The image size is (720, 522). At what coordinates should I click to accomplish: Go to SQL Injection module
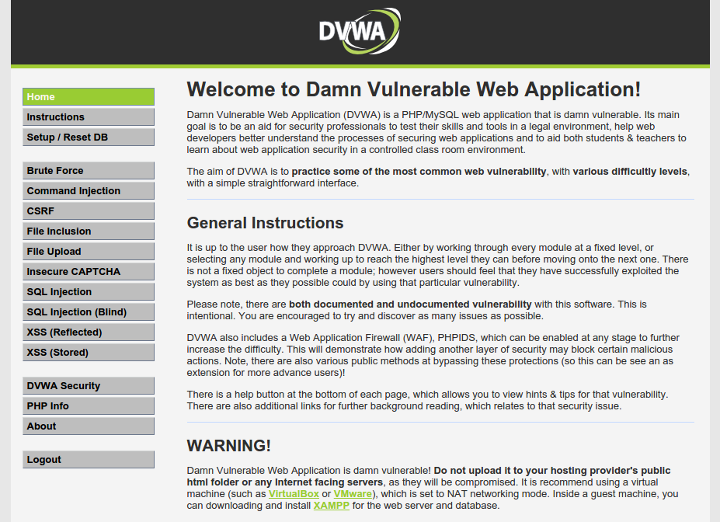point(89,292)
